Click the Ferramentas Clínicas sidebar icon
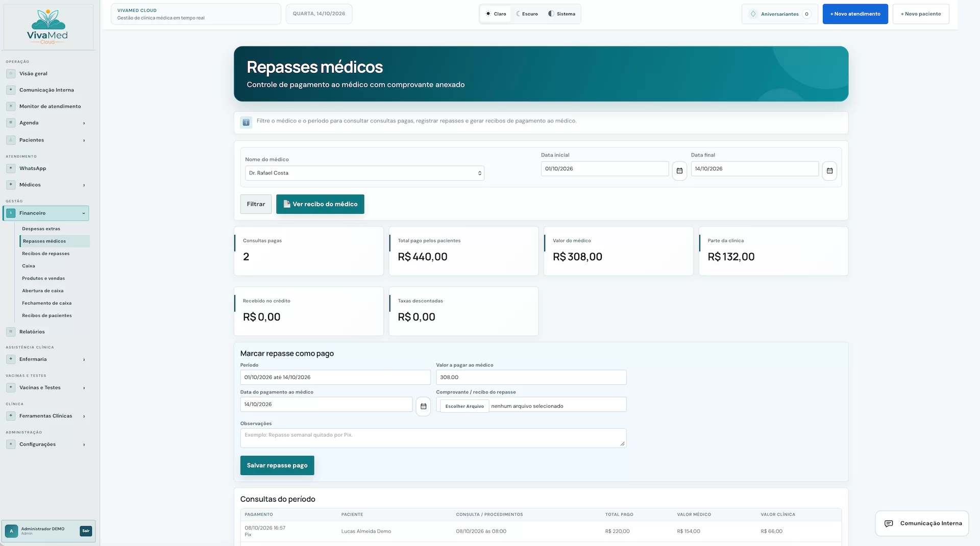The image size is (980, 546). [x=11, y=416]
